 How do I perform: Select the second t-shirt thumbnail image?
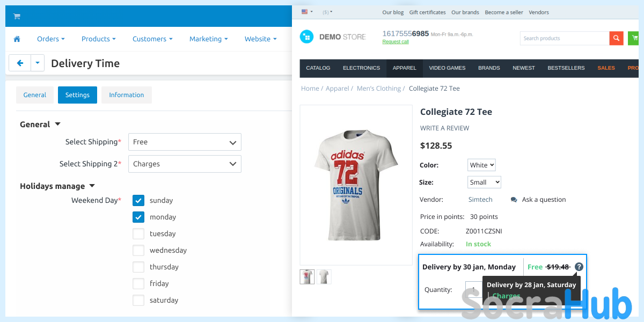[x=324, y=277]
